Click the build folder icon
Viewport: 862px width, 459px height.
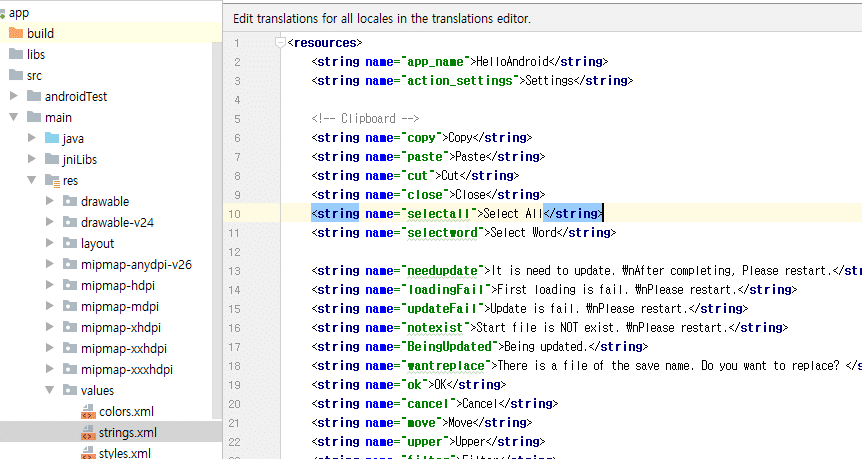[16, 33]
